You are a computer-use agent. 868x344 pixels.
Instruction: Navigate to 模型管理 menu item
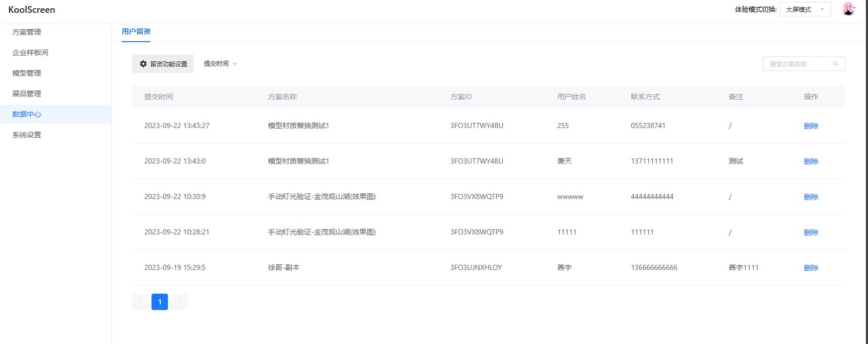(x=27, y=73)
